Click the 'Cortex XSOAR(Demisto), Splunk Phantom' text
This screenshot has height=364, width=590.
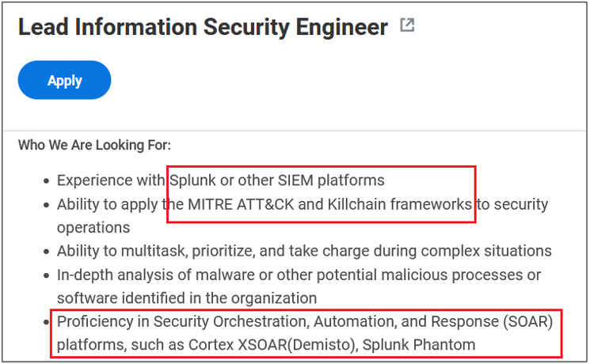click(332, 345)
